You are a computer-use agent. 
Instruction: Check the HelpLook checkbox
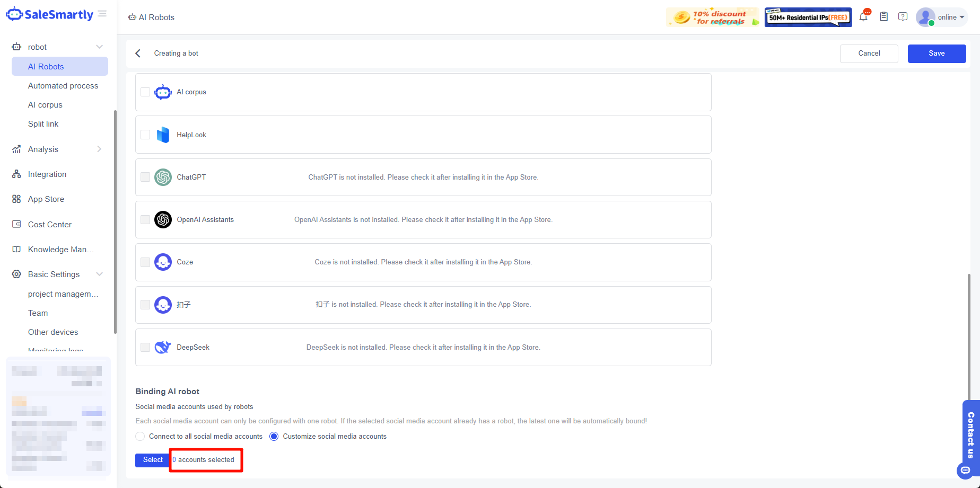[145, 135]
